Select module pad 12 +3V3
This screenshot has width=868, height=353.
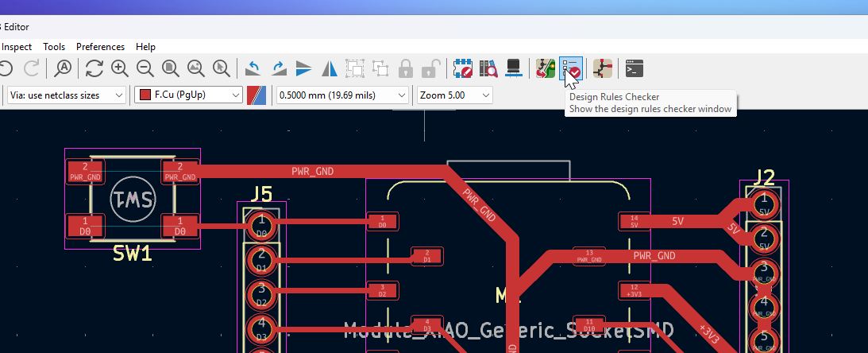tap(635, 290)
